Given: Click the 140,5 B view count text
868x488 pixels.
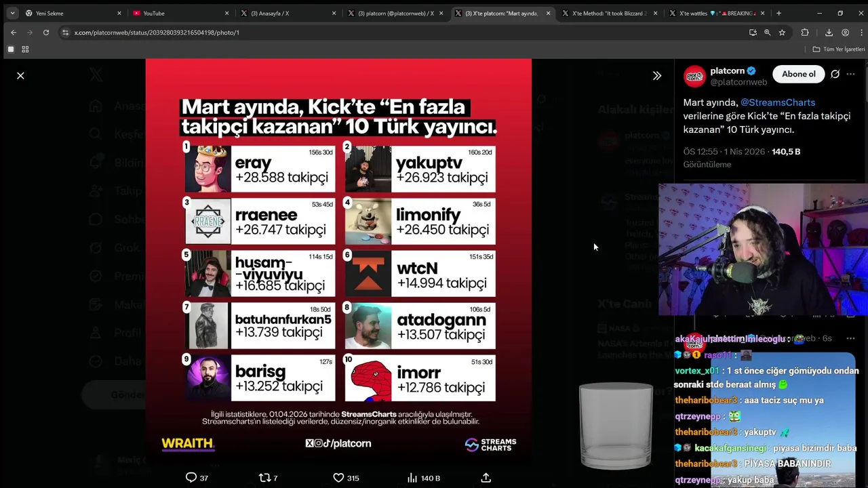Looking at the screenshot, I should [x=786, y=152].
